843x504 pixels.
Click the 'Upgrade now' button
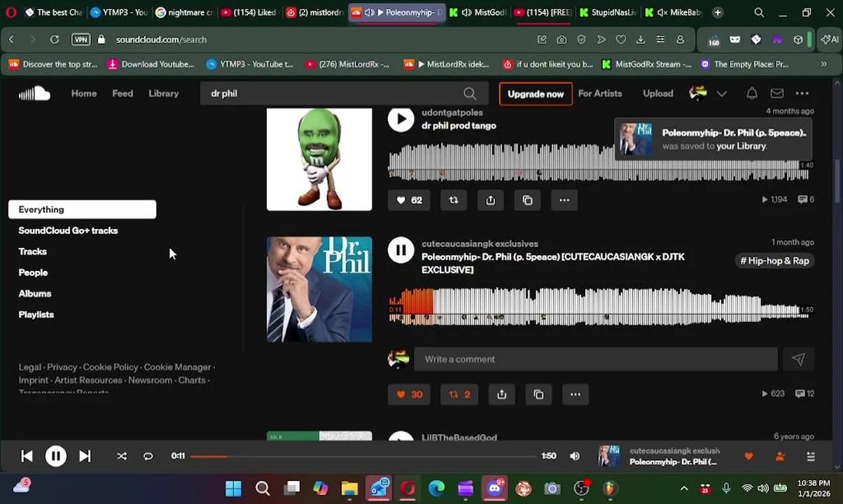click(x=536, y=94)
